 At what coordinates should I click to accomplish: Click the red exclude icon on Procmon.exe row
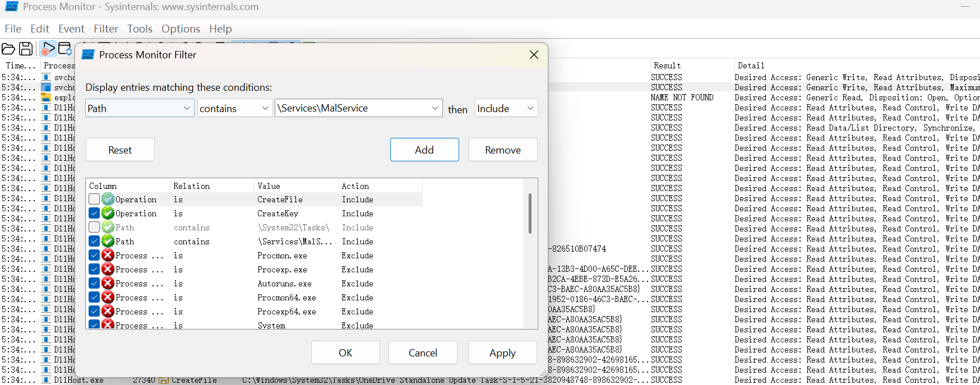[108, 255]
